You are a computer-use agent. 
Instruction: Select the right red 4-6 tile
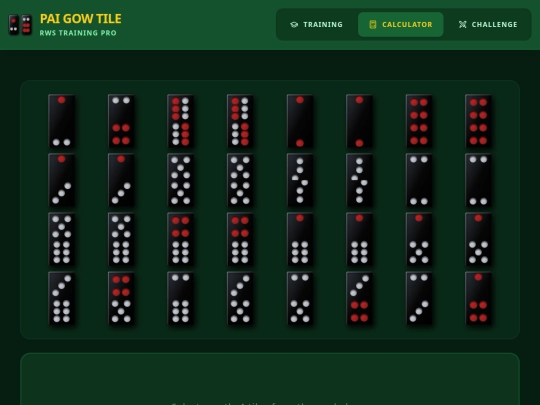click(x=240, y=239)
